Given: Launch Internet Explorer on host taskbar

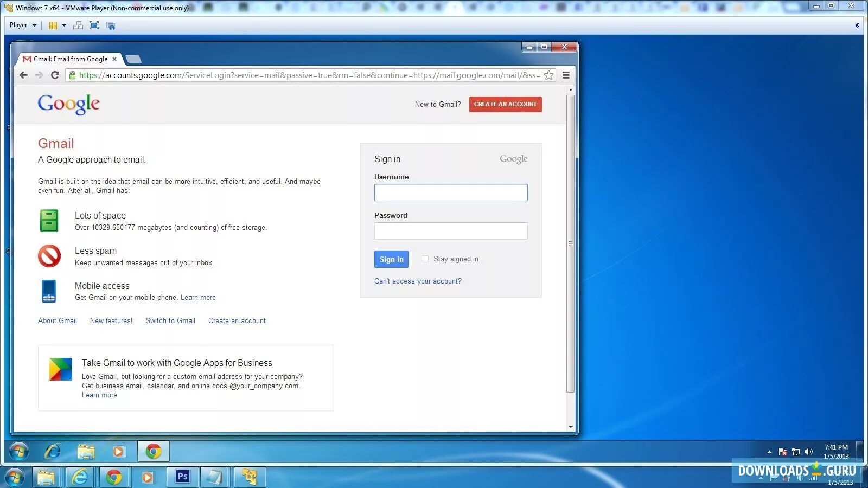Looking at the screenshot, I should tap(80, 478).
